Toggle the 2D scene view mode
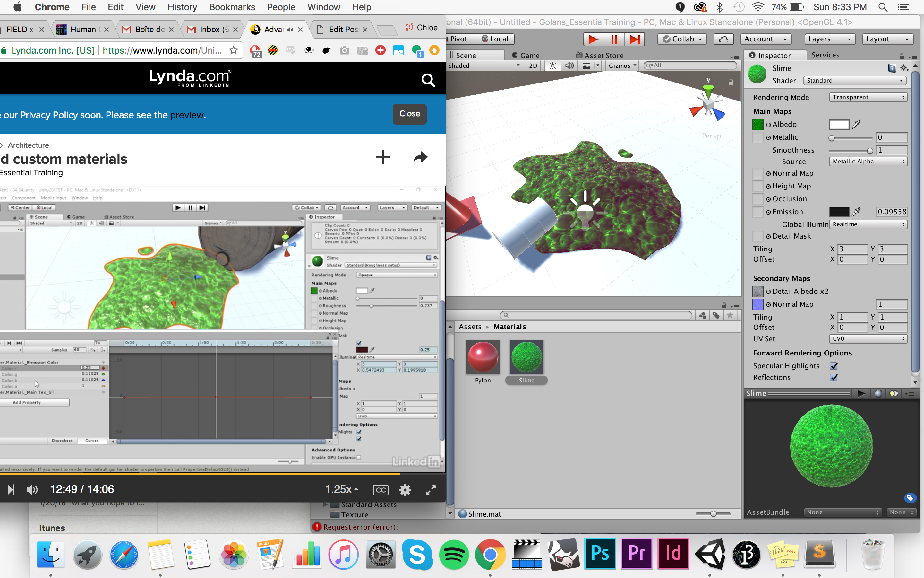The width and height of the screenshot is (924, 578). [x=533, y=66]
